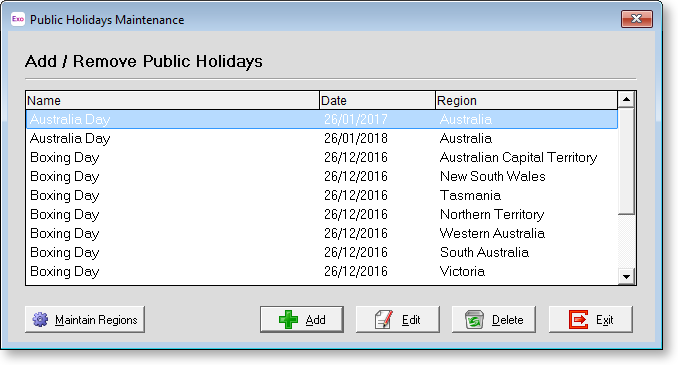The height and width of the screenshot is (365, 678).
Task: Click the scrollbar down arrow
Action: [x=626, y=276]
